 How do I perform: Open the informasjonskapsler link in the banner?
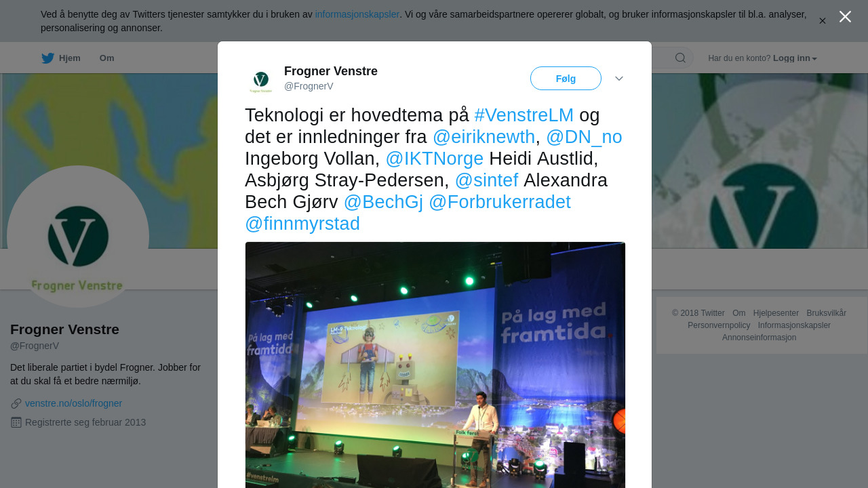point(357,14)
